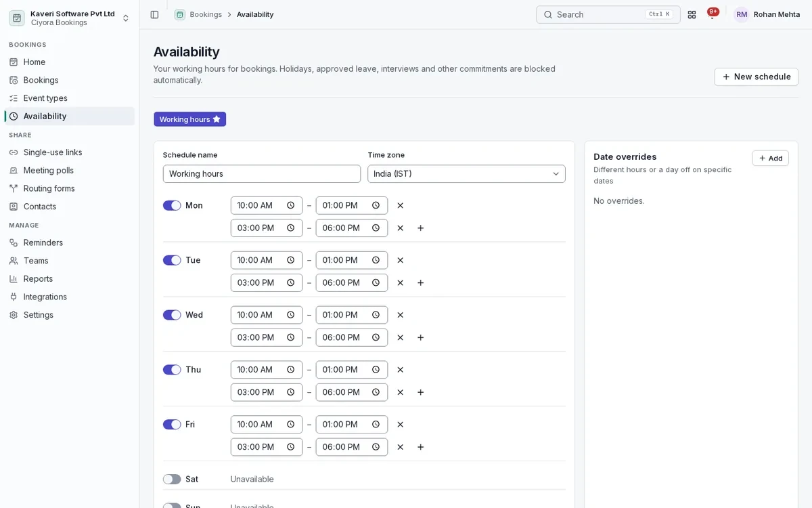Add another time slot to Friday
812x508 pixels.
click(x=420, y=447)
